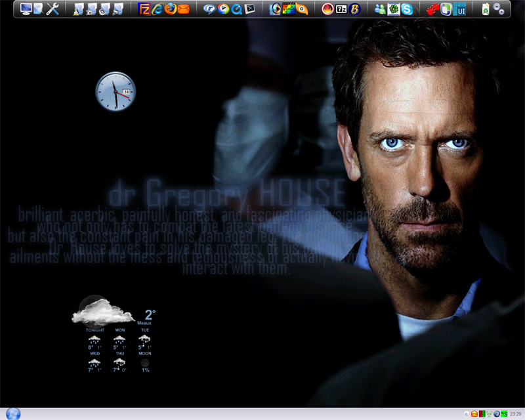The height and width of the screenshot is (420, 525).
Task: Launch FileZilla from the dock
Action: [x=145, y=9]
